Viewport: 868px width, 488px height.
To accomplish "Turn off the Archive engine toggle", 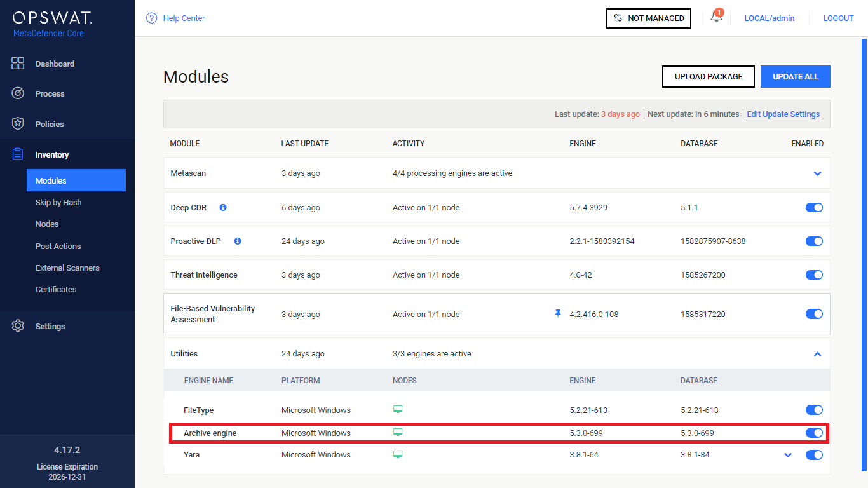I will tap(814, 433).
